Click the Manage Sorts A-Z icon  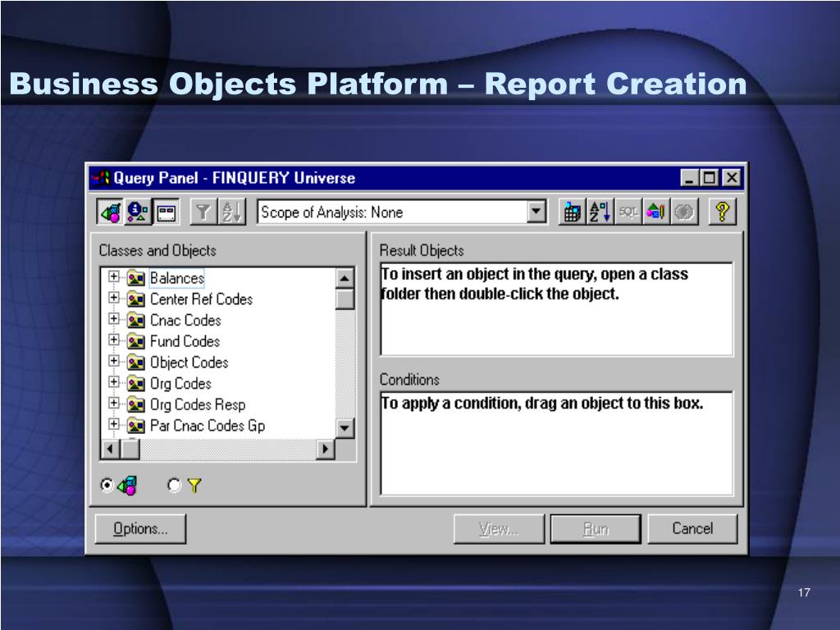(600, 212)
